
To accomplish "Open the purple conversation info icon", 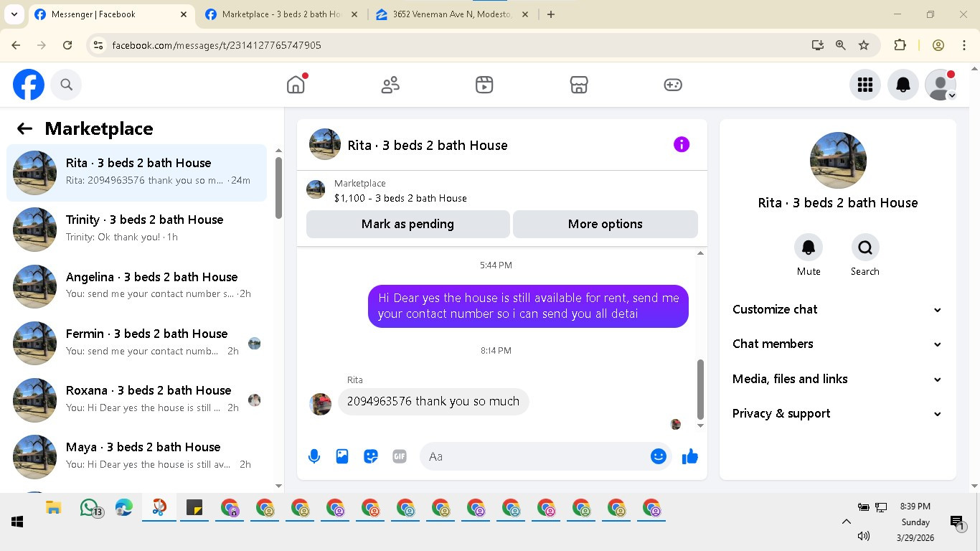I will click(682, 144).
